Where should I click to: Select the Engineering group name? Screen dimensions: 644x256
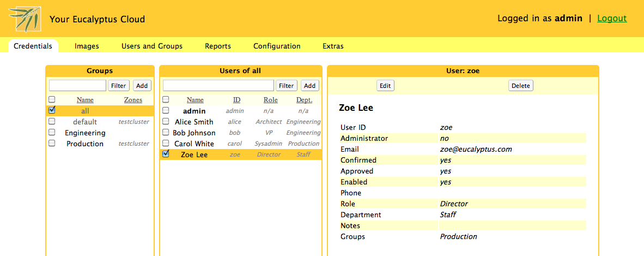85,133
